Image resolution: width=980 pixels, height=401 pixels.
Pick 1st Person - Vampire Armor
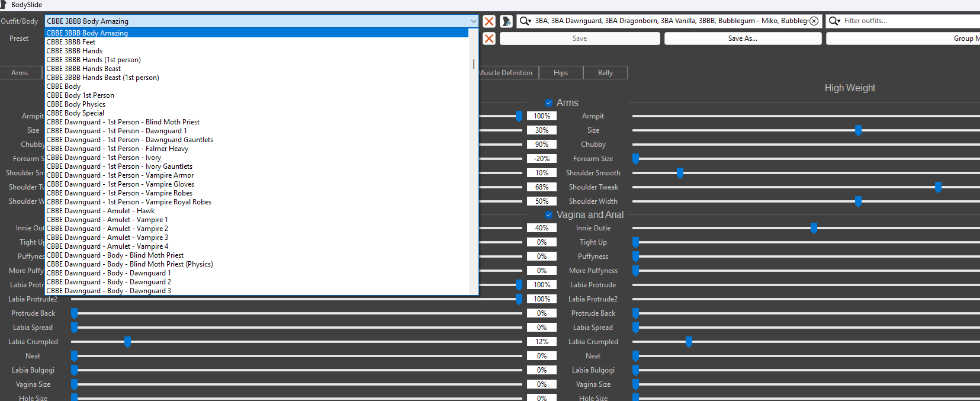[x=257, y=175]
